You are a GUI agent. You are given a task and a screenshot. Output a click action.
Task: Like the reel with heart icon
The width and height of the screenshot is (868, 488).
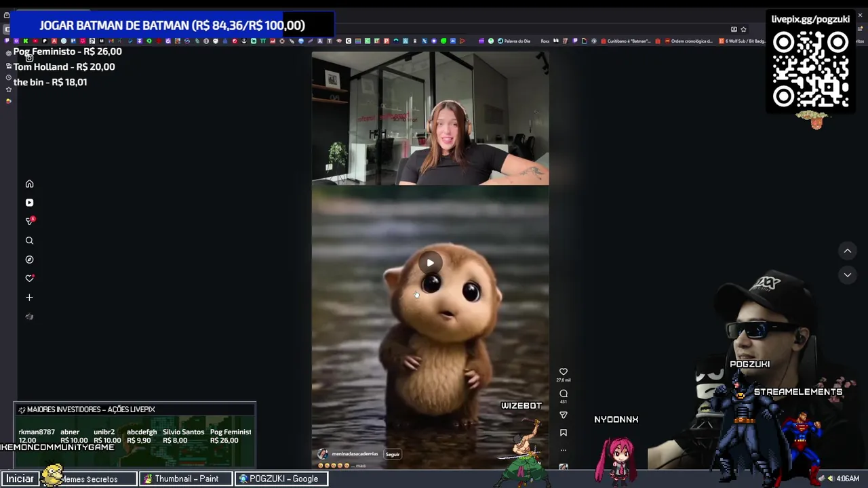pos(564,371)
